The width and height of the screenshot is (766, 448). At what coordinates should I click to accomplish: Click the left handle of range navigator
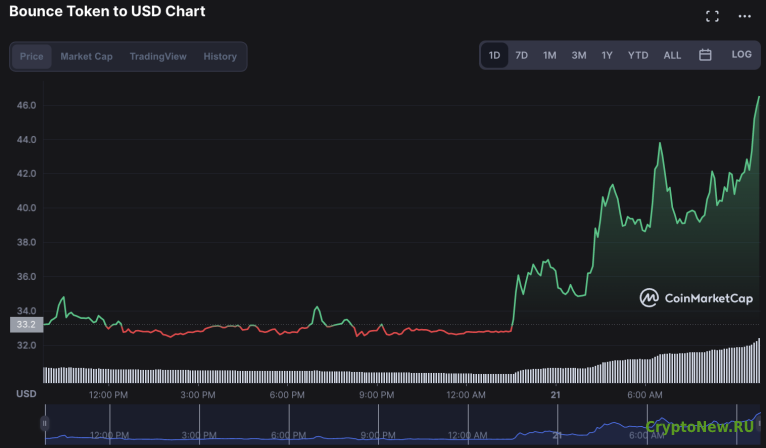[x=44, y=423]
